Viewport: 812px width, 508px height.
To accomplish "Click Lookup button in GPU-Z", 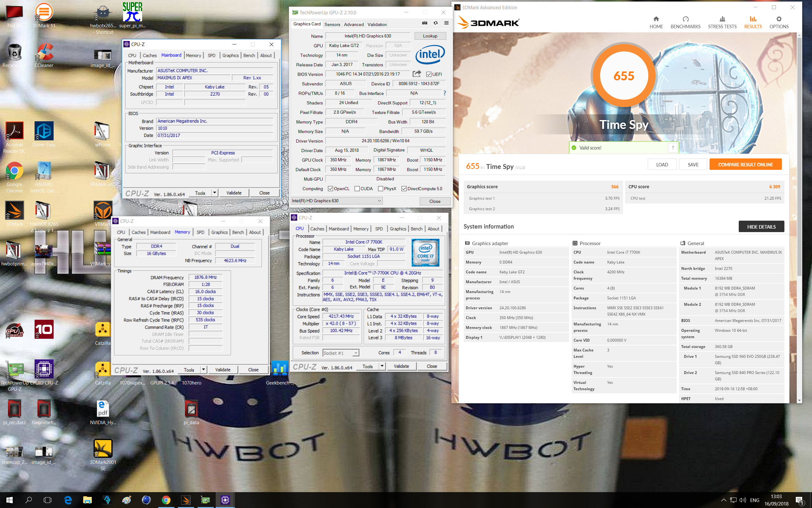I will tap(430, 36).
